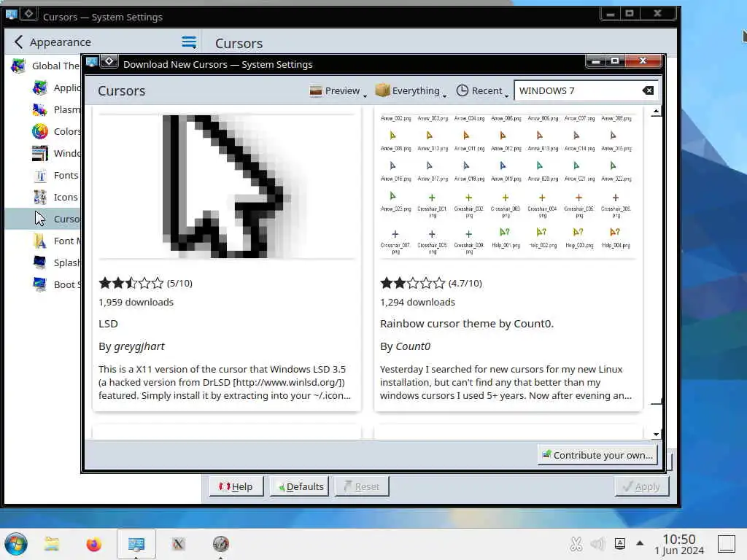Open file manager from taskbar
Screen dimensions: 747x560
pyautogui.click(x=52, y=544)
